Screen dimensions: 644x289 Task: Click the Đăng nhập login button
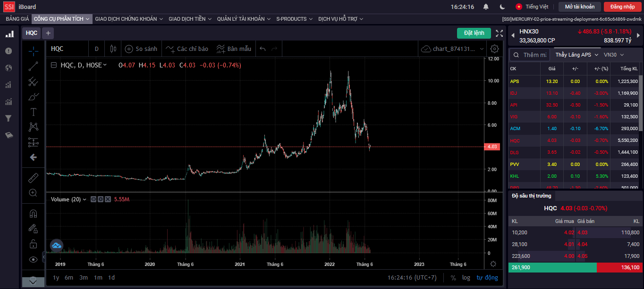click(622, 7)
